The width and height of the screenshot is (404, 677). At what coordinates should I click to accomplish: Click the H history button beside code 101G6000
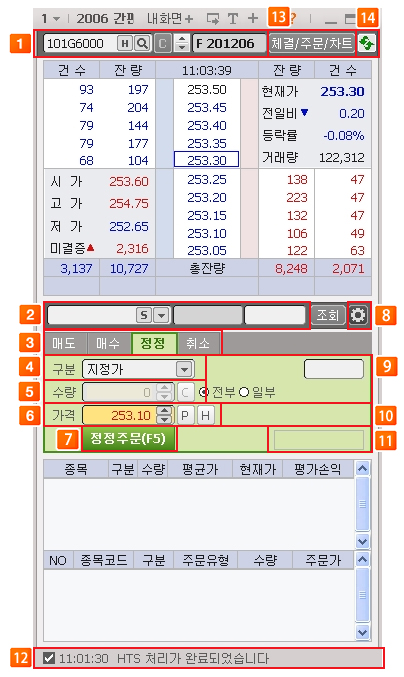(125, 43)
